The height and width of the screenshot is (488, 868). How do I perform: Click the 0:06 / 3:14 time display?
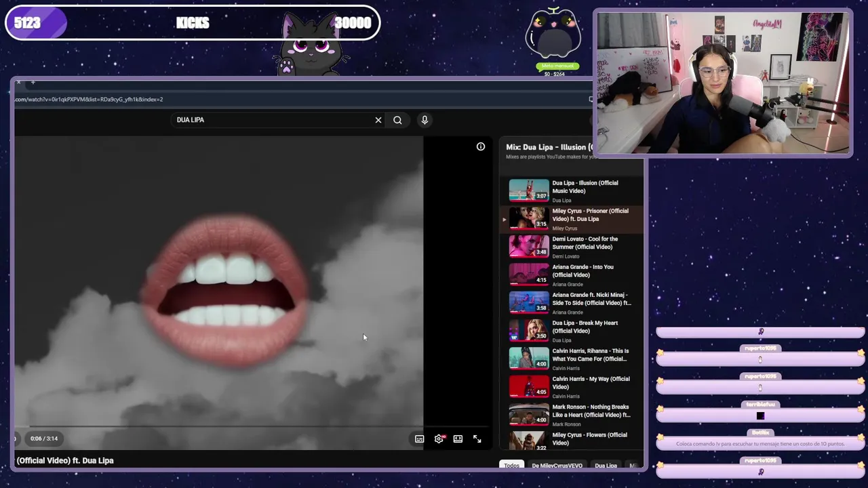pyautogui.click(x=44, y=439)
